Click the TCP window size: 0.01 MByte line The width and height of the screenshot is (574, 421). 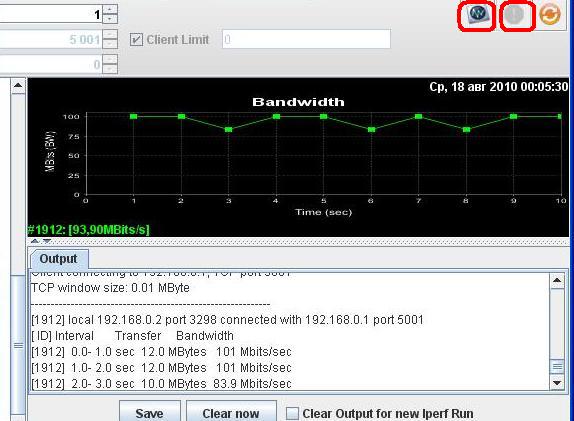[x=111, y=288]
